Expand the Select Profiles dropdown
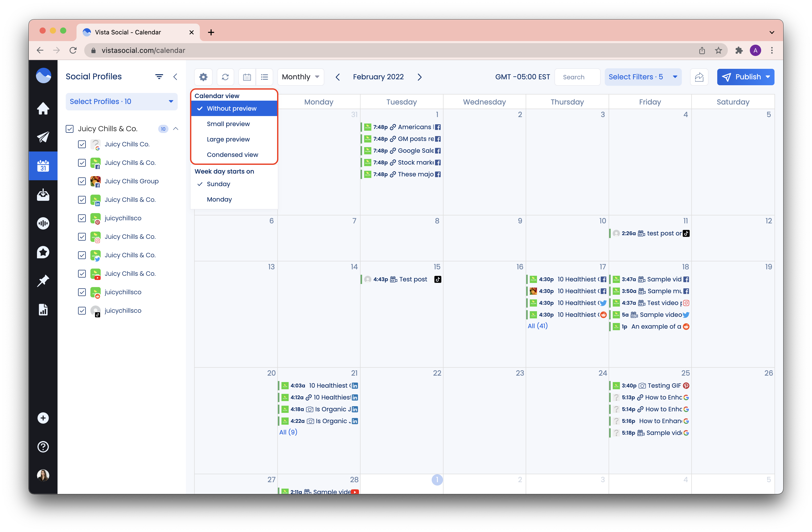The width and height of the screenshot is (812, 532). 122,101
